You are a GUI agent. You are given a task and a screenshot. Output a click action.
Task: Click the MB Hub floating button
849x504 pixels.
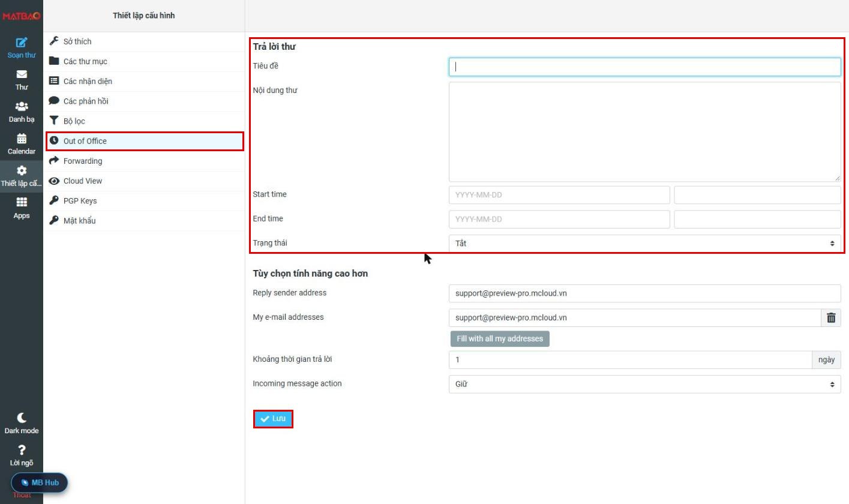coord(40,482)
